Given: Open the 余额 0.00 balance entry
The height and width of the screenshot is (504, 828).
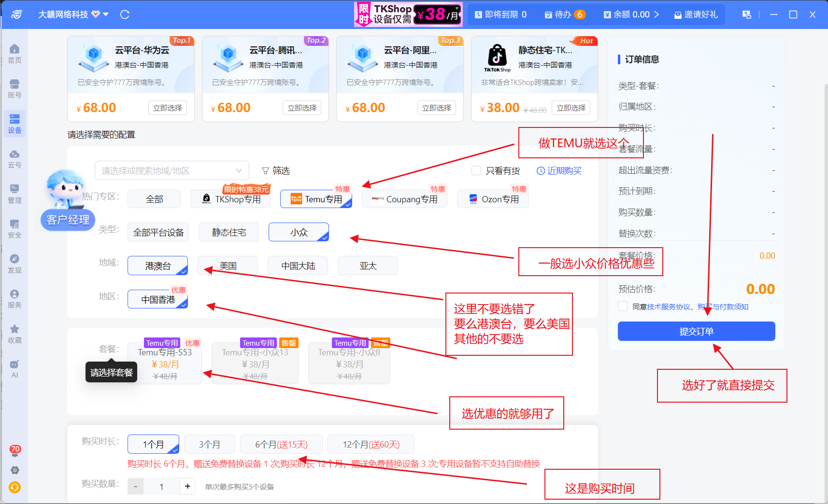Looking at the screenshot, I should [631, 14].
